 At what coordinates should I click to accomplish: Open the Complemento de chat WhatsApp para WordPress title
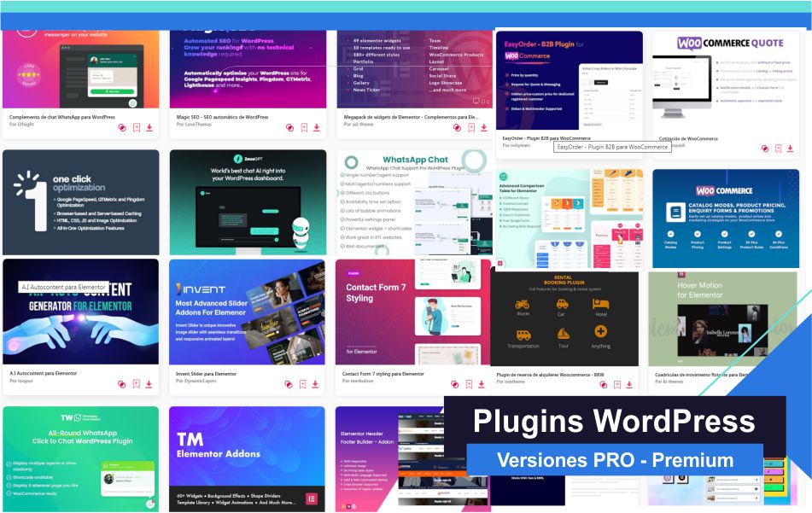pyautogui.click(x=62, y=117)
